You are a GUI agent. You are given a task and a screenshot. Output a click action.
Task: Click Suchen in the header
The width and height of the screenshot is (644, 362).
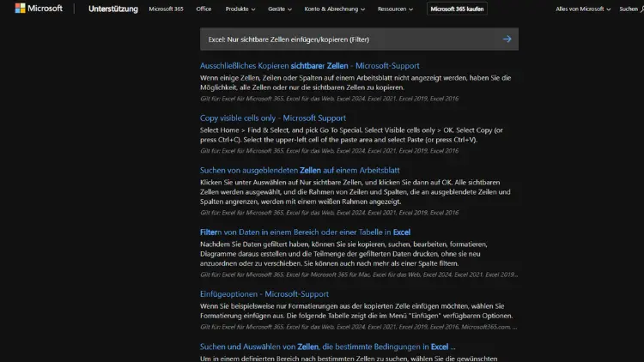[631, 9]
